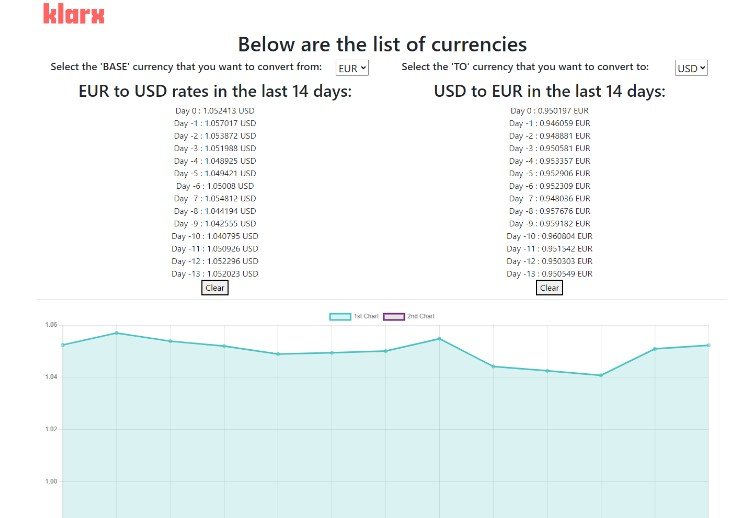Open the TO currency USD dropdown
744x518 pixels.
pyautogui.click(x=691, y=68)
